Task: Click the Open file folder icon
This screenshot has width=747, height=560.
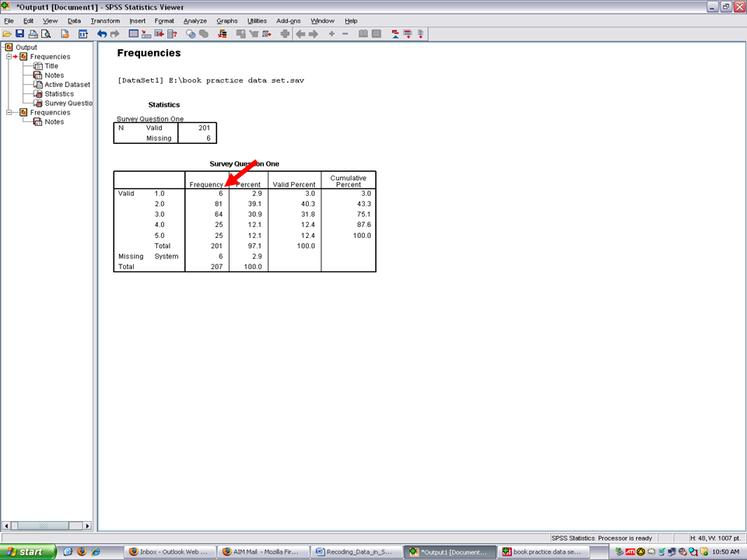Action: (x=7, y=34)
